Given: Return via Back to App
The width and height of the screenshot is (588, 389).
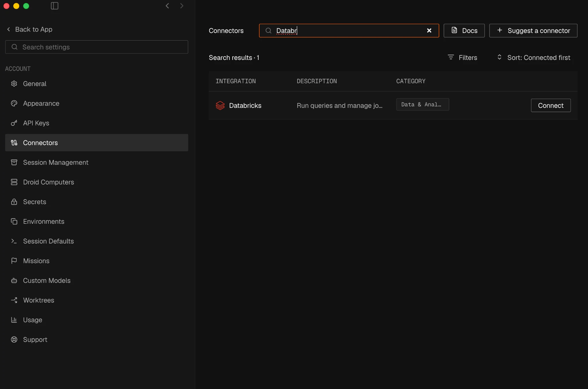Looking at the screenshot, I should click(x=29, y=29).
